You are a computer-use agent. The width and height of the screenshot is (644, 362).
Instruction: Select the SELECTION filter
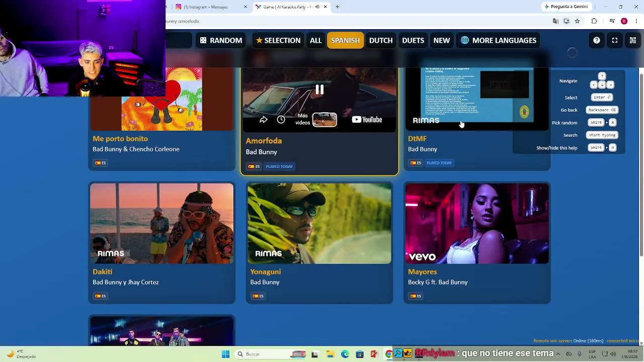tap(278, 40)
